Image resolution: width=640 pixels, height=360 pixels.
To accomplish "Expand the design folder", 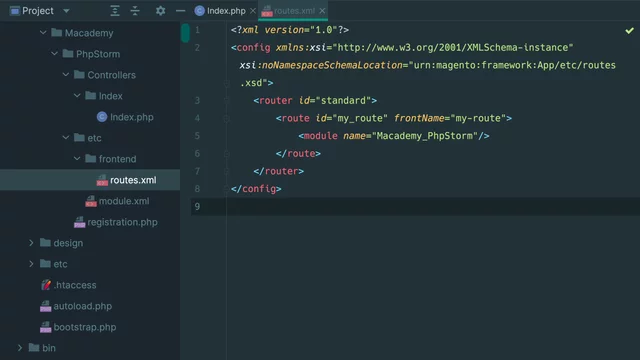I will point(31,243).
